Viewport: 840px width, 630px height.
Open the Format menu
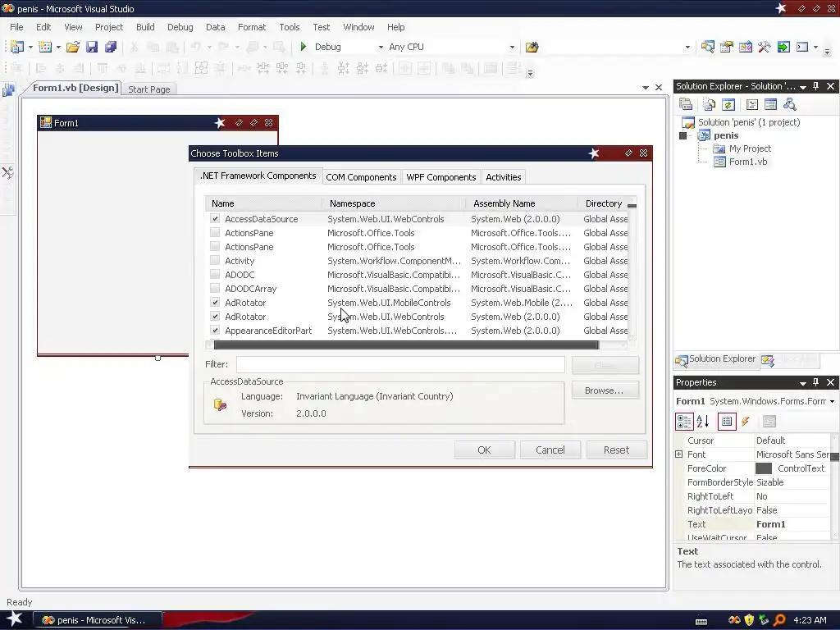(252, 27)
